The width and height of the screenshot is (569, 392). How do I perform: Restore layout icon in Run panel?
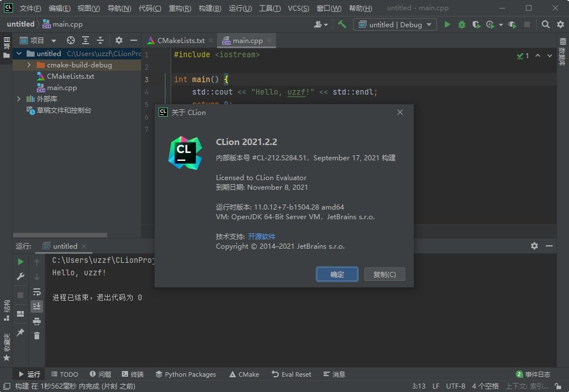pos(20,314)
